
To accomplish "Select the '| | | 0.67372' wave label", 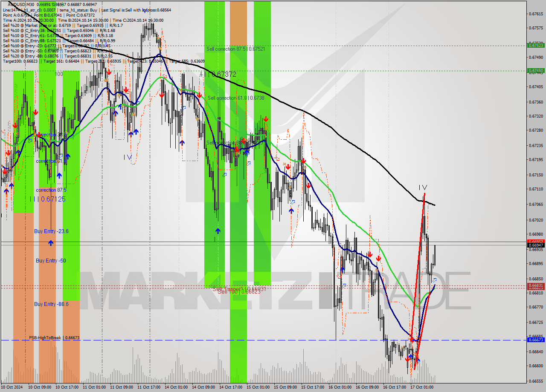I will click(x=218, y=74).
